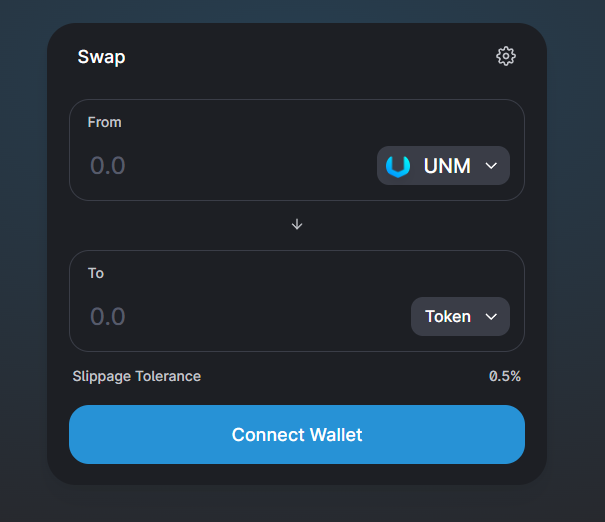Click the 0.5% slippage value
This screenshot has height=522, width=605.
[505, 376]
